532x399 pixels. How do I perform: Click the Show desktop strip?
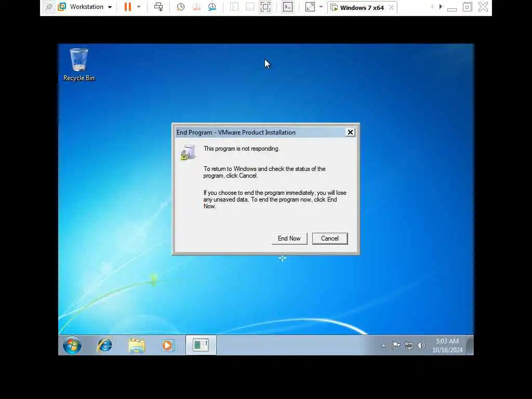470,345
